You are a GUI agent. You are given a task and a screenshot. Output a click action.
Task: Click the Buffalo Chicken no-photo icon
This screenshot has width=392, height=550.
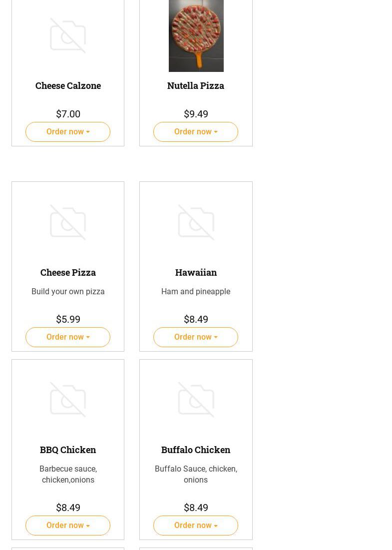[196, 400]
